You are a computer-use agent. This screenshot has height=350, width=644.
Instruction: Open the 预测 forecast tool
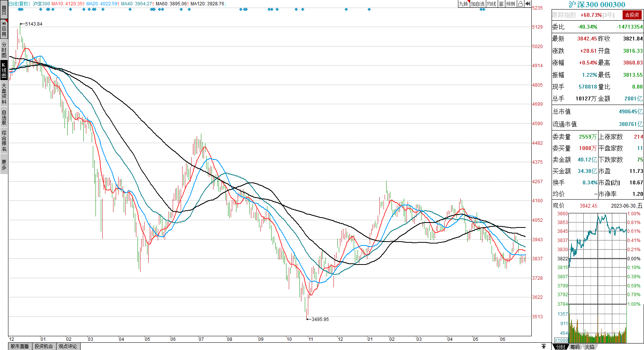tap(511, 4)
